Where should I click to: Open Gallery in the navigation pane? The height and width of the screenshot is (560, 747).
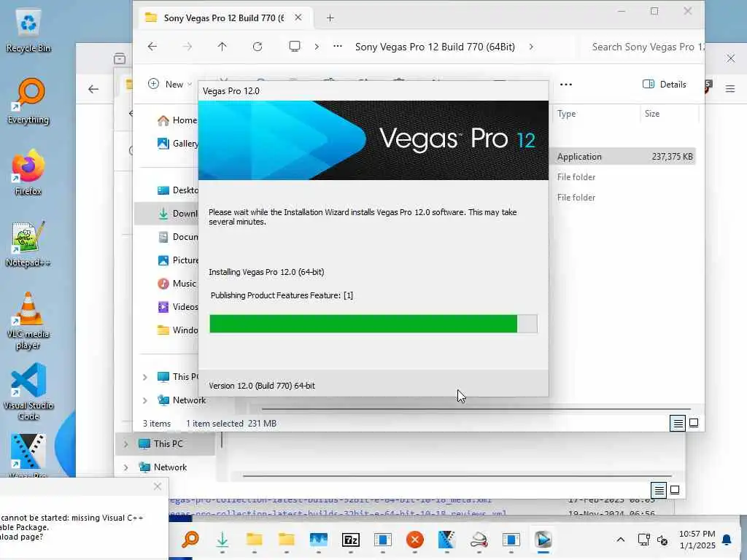tap(177, 144)
